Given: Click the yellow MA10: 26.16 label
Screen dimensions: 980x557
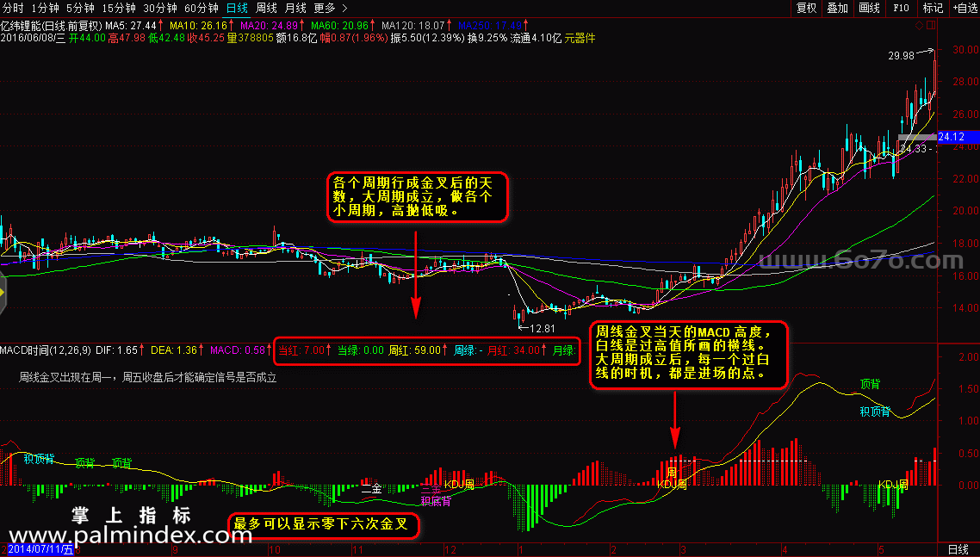Looking at the screenshot, I should click(198, 26).
